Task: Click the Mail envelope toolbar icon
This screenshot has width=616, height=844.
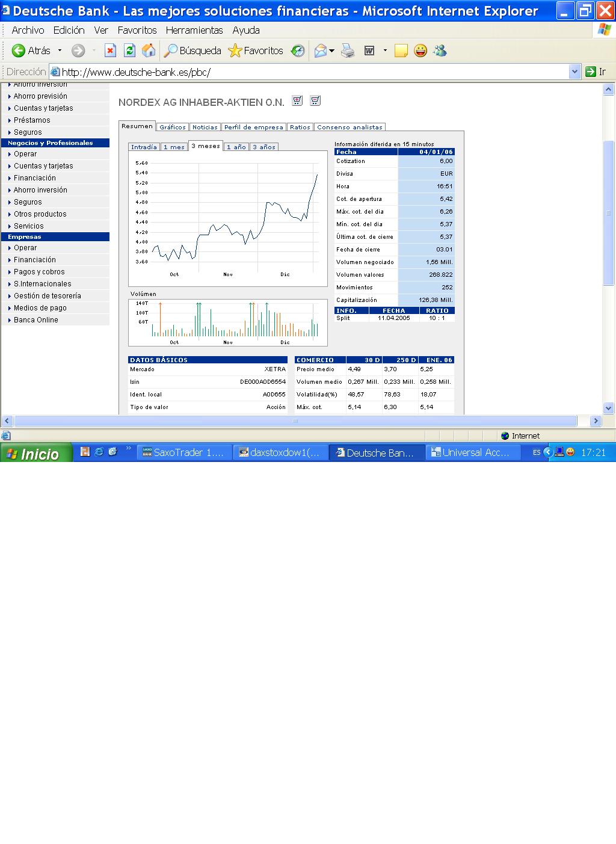Action: point(321,51)
